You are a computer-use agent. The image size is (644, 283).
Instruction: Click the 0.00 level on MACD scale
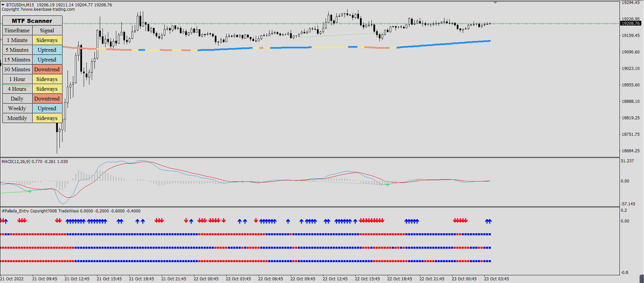(625, 181)
